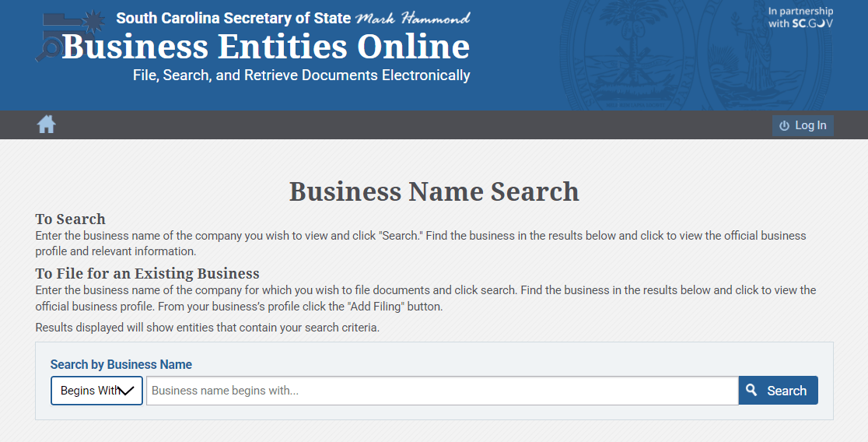Click the blue Search button
868x442 pixels.
[779, 391]
